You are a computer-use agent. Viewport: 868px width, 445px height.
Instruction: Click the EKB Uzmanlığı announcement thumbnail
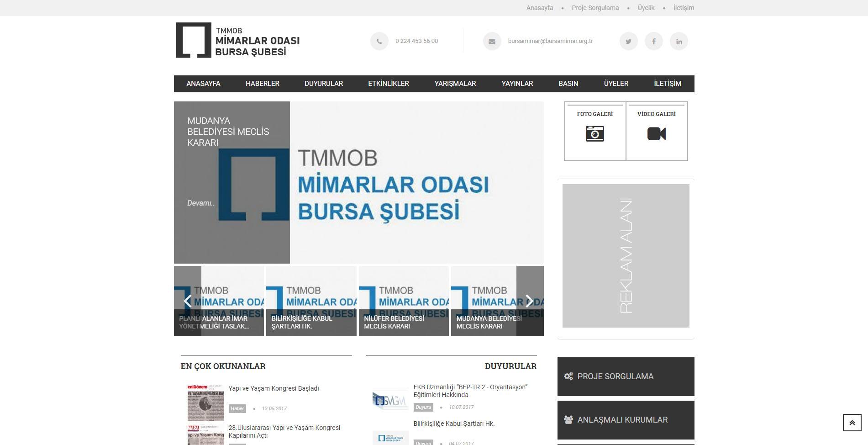click(390, 401)
